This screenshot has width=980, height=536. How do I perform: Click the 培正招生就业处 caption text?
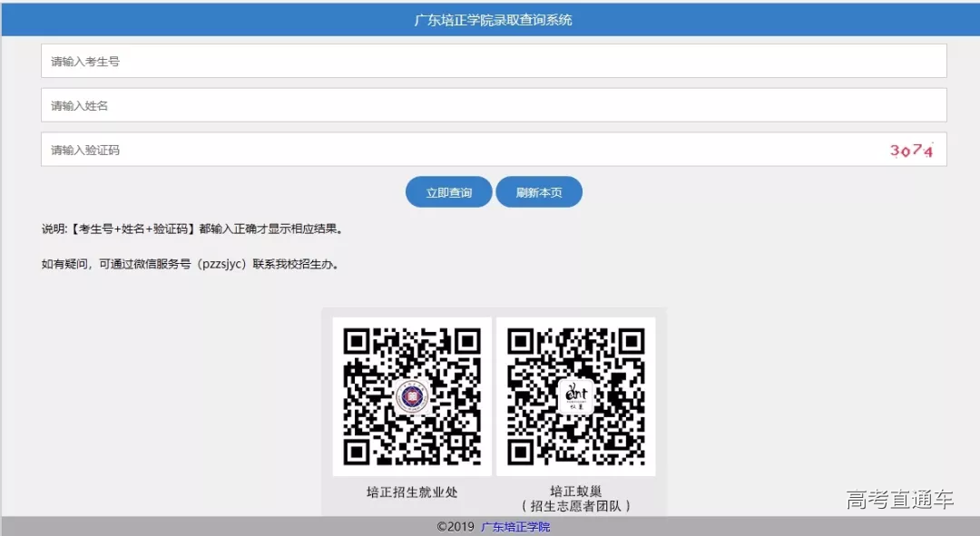[412, 492]
